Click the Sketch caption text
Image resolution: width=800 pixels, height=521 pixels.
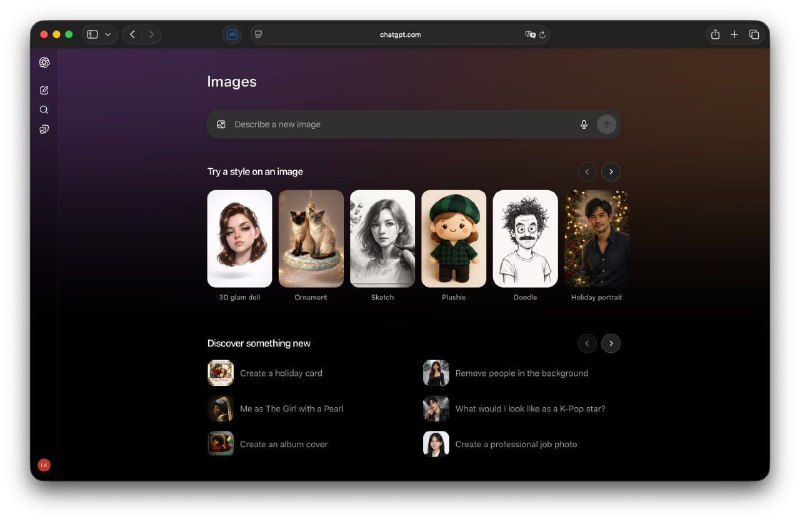[x=383, y=297]
